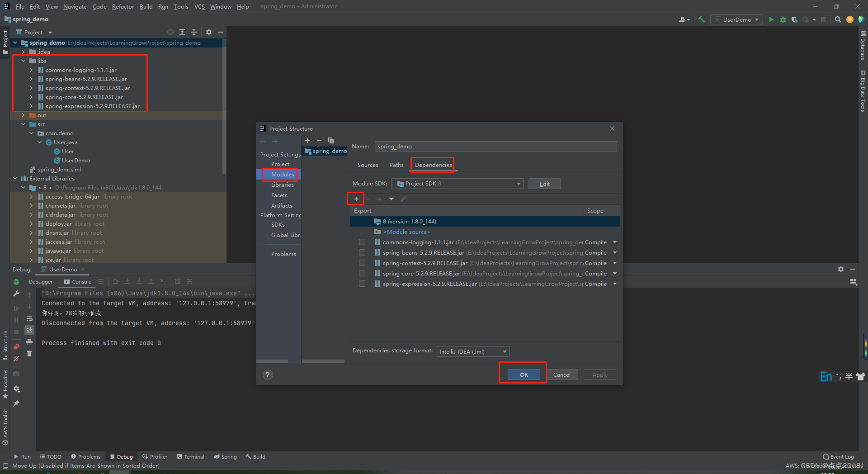Open the Refactor menu
Viewport: 868px width, 474px height.
tap(123, 6)
